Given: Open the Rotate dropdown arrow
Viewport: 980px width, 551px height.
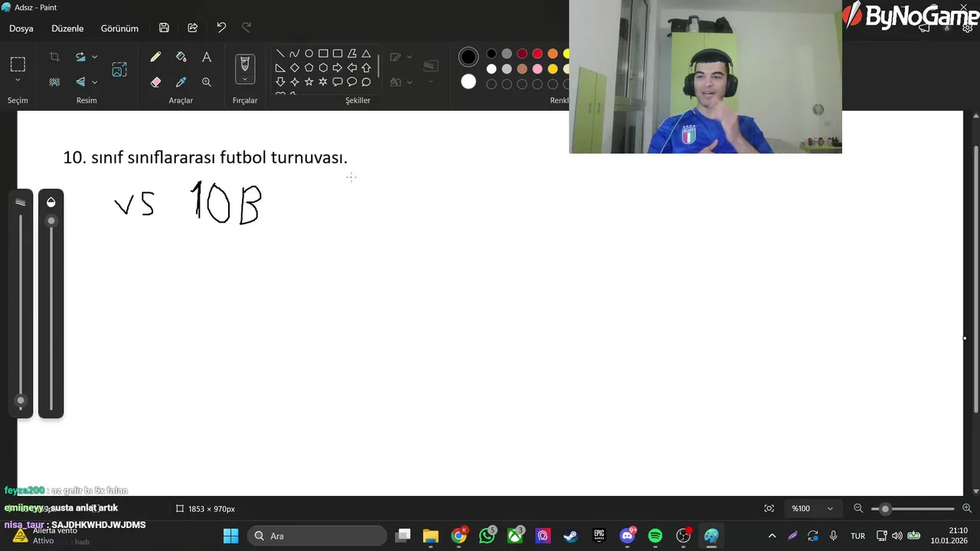Looking at the screenshot, I should [94, 57].
